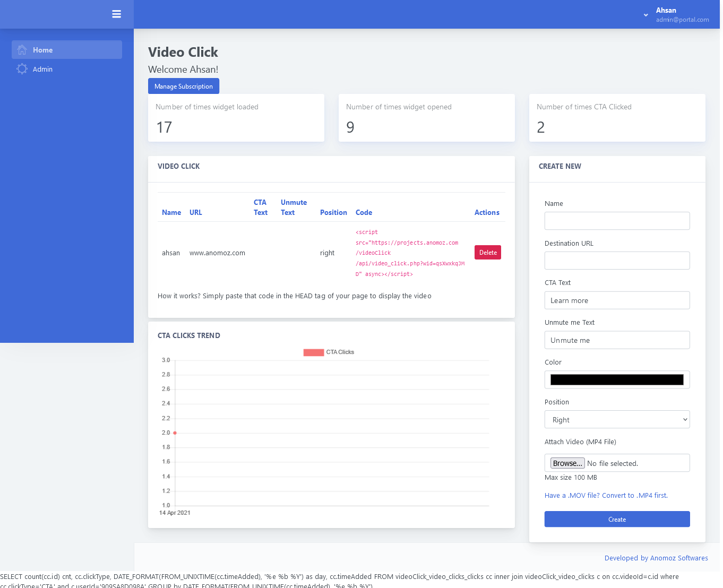The image size is (723, 588).
Task: Follow the Developed by Anomoz Softwares link
Action: pos(656,558)
